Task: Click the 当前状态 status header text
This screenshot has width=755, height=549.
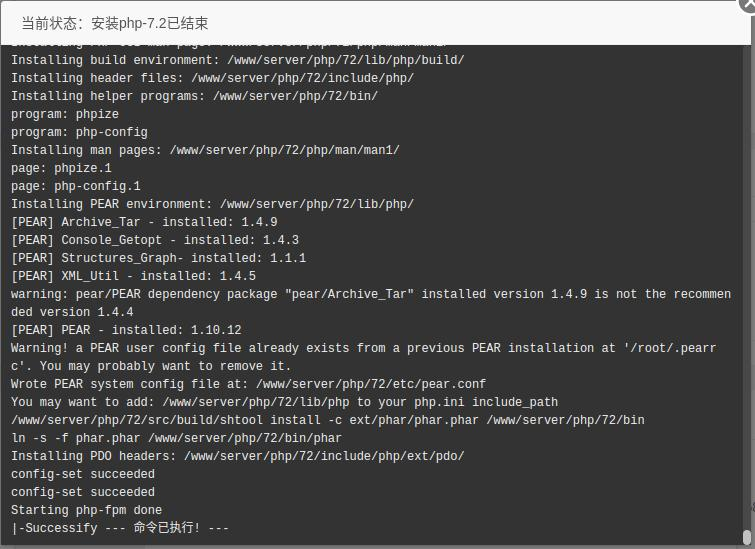Action: (115, 23)
